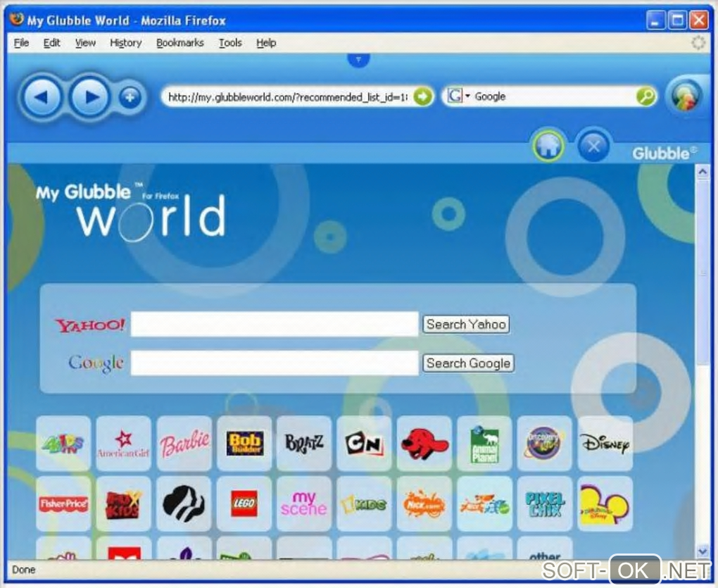Click the Yahoo search text field

275,324
